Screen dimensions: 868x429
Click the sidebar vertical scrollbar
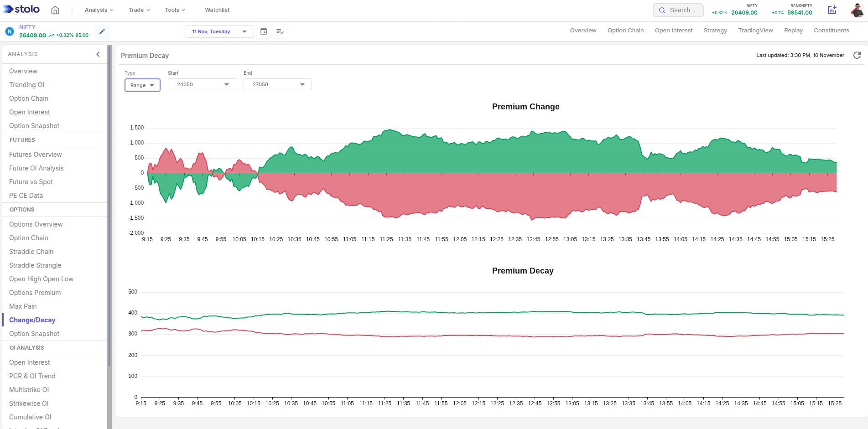point(109,205)
